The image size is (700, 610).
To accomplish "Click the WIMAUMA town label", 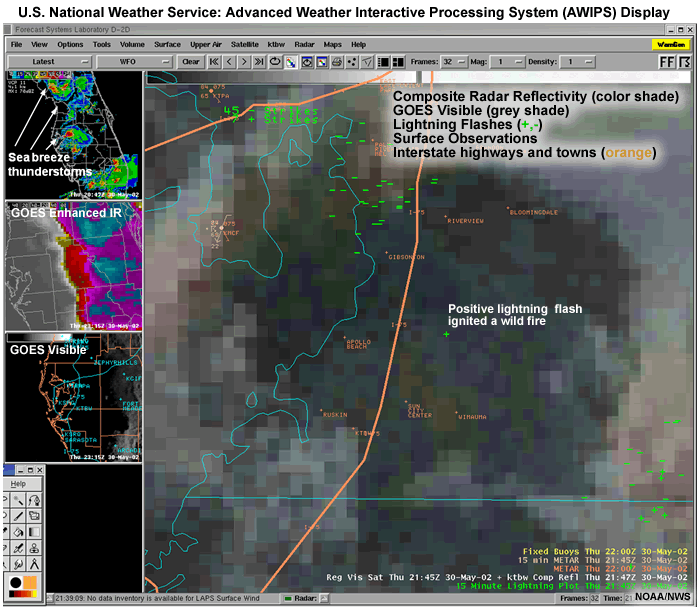I will pyautogui.click(x=472, y=417).
